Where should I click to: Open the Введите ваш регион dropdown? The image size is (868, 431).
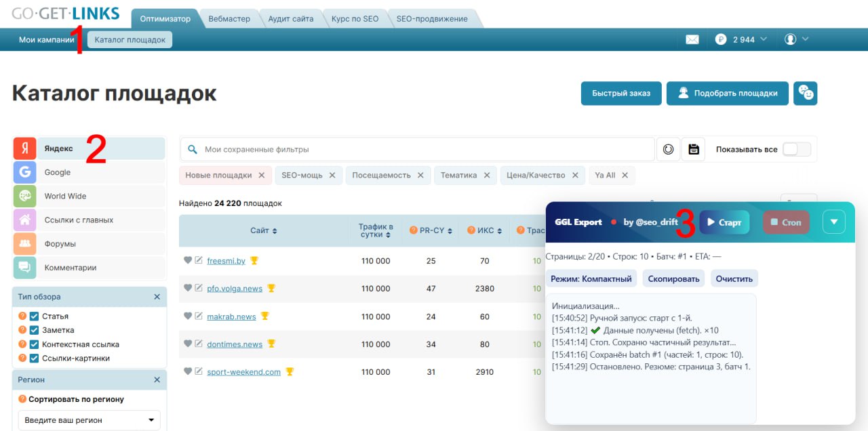(x=89, y=420)
